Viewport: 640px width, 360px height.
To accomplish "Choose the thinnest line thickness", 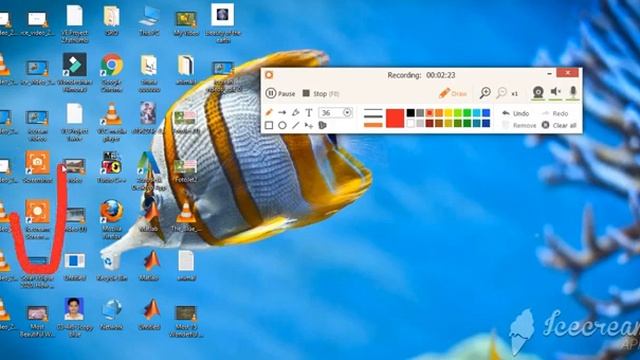I will pos(373,110).
